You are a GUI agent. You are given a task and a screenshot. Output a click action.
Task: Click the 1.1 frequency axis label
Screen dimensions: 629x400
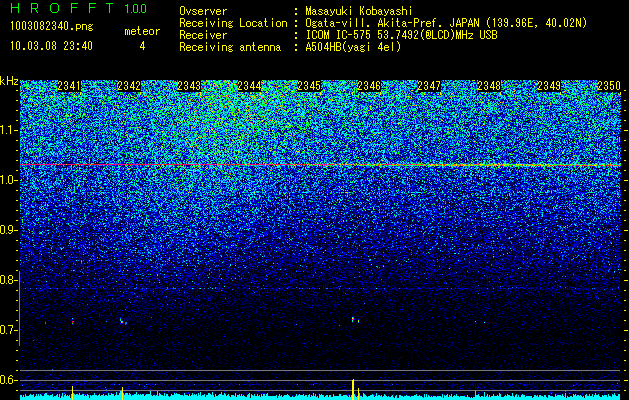coord(9,130)
